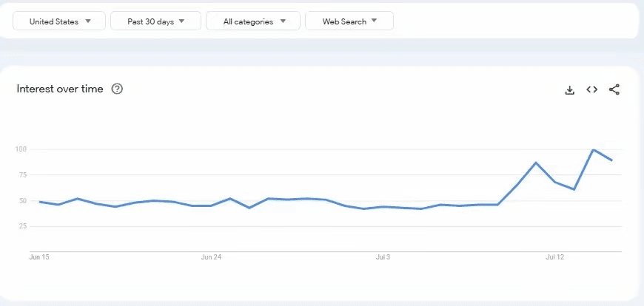
Task: Select the first spike before Jul 12
Action: [536, 163]
